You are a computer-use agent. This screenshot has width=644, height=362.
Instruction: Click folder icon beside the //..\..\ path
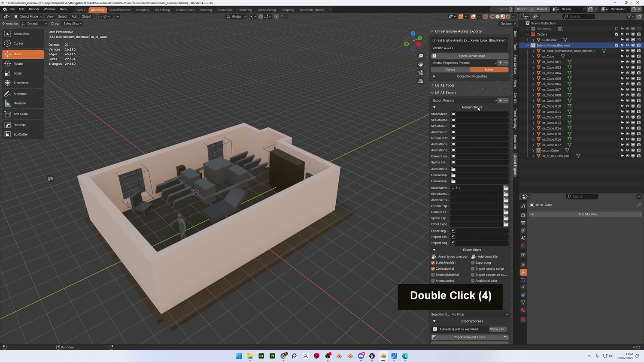(506, 188)
